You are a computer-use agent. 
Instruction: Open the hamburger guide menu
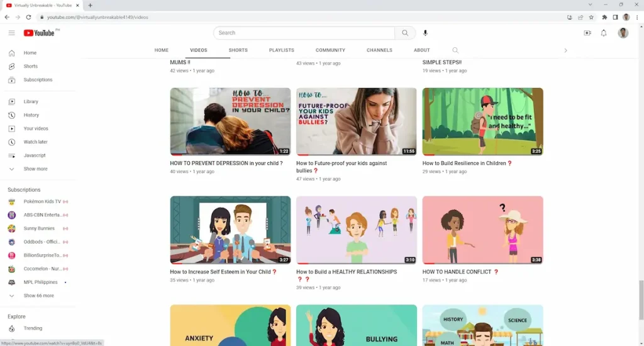(11, 33)
